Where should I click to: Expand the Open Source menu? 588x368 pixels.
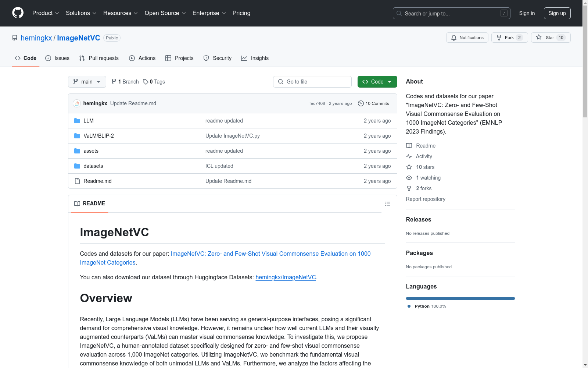pyautogui.click(x=165, y=13)
